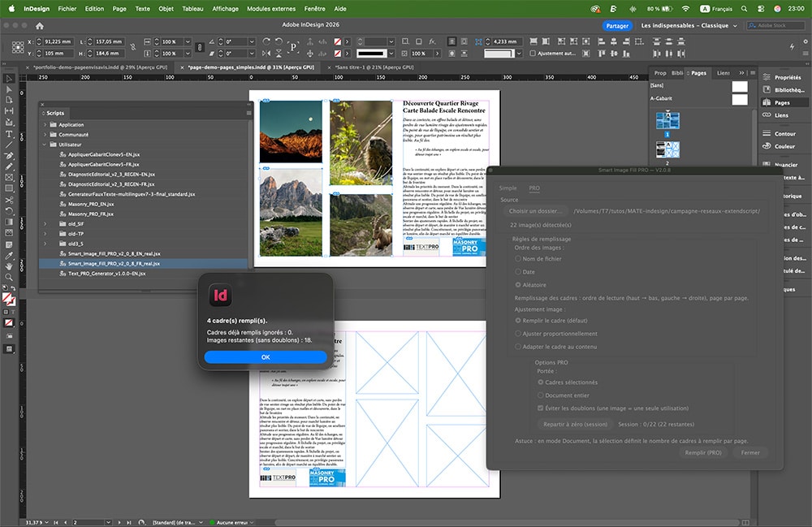The width and height of the screenshot is (812, 527).
Task: Select the Pen tool
Action: [x=9, y=155]
